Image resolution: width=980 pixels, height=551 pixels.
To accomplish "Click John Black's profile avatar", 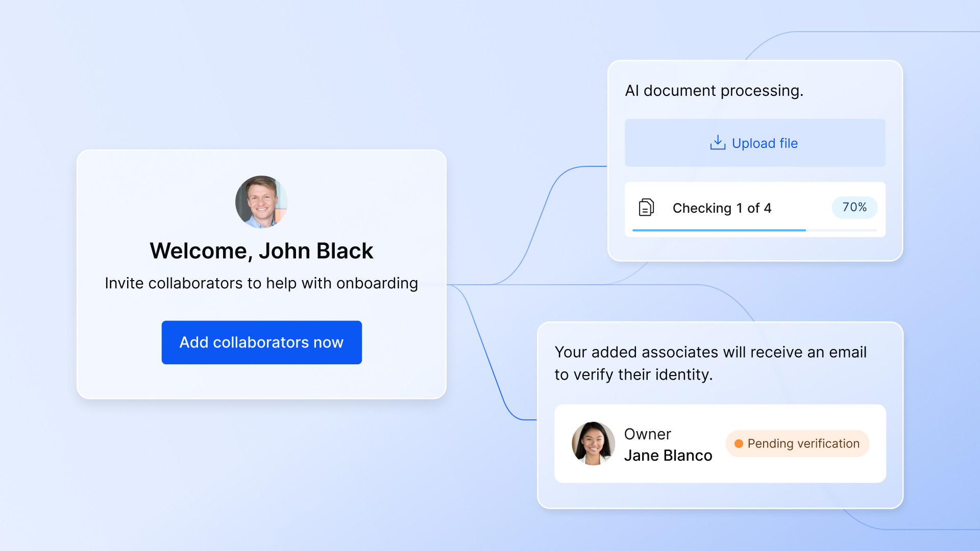I will 261,202.
